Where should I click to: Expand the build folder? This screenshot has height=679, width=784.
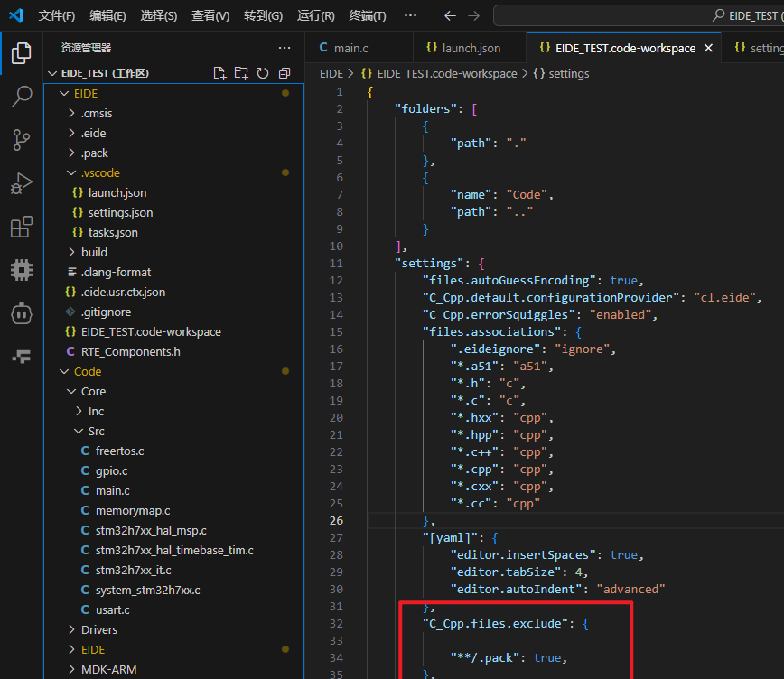point(94,252)
